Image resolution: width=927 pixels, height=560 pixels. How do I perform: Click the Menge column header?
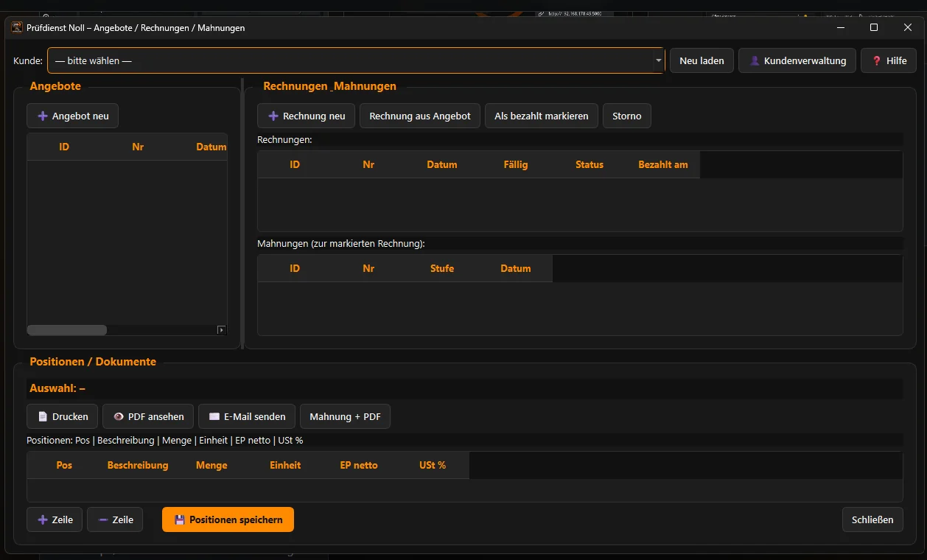coord(211,465)
